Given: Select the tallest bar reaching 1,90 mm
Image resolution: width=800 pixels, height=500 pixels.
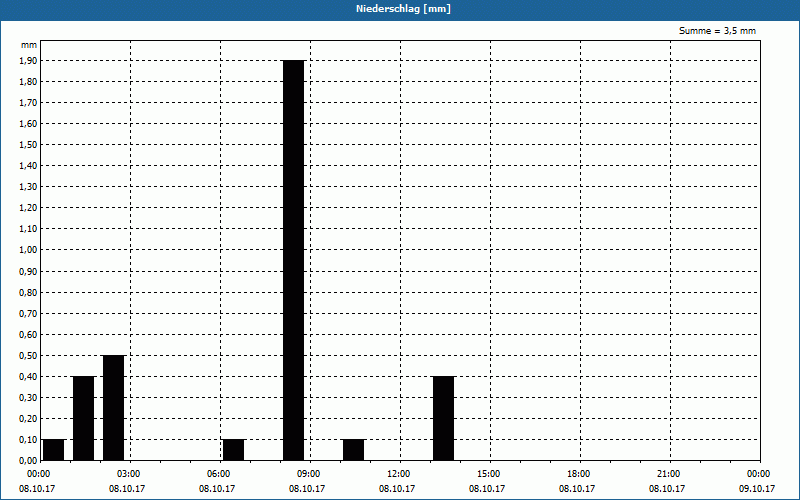Looking at the screenshot, I should (x=294, y=260).
